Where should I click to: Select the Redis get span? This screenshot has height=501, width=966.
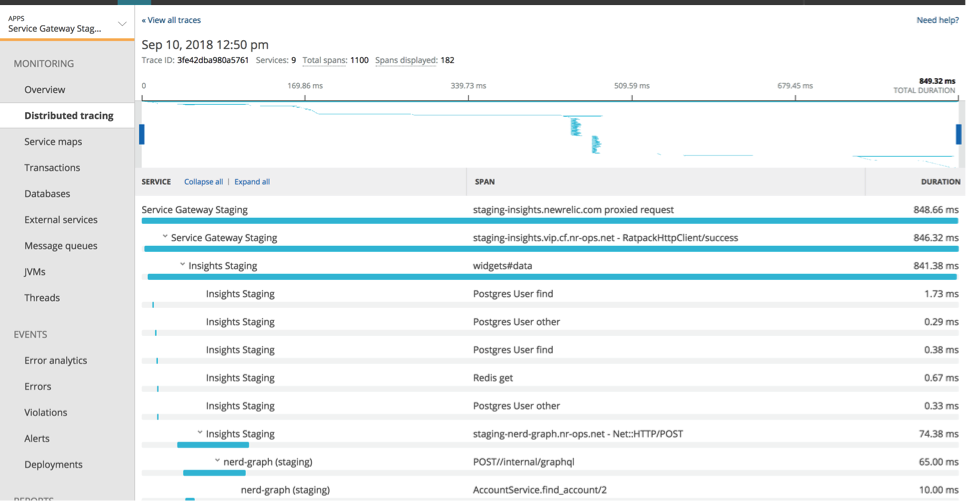(492, 378)
